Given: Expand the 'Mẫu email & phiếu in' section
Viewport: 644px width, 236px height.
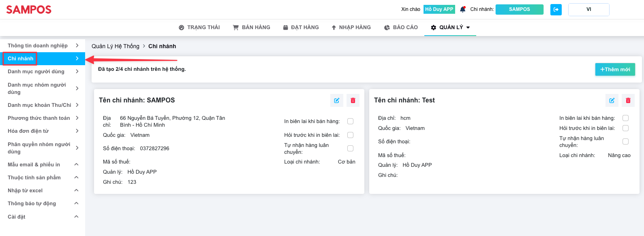Looking at the screenshot, I should 43,164.
